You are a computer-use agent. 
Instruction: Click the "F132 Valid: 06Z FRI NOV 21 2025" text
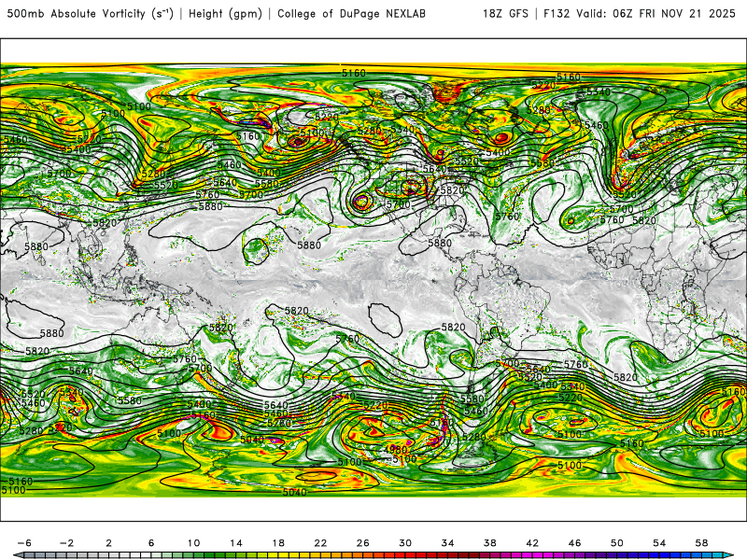click(x=640, y=14)
